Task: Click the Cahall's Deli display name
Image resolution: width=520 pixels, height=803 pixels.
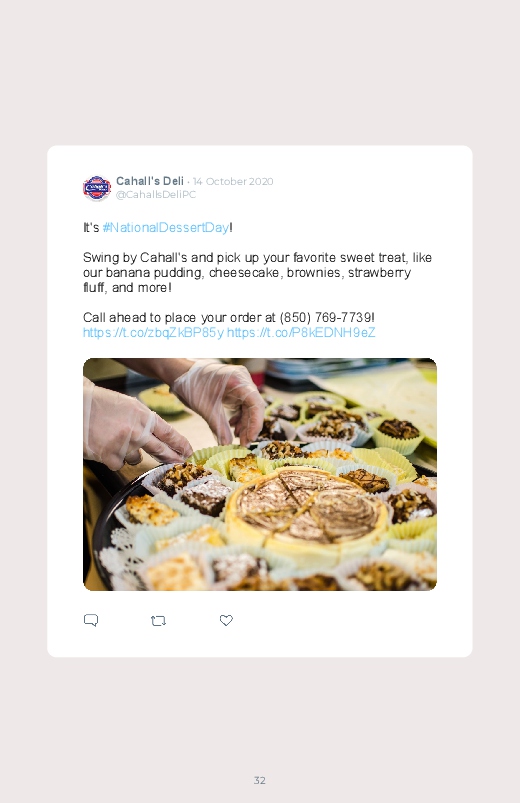Action: [150, 181]
